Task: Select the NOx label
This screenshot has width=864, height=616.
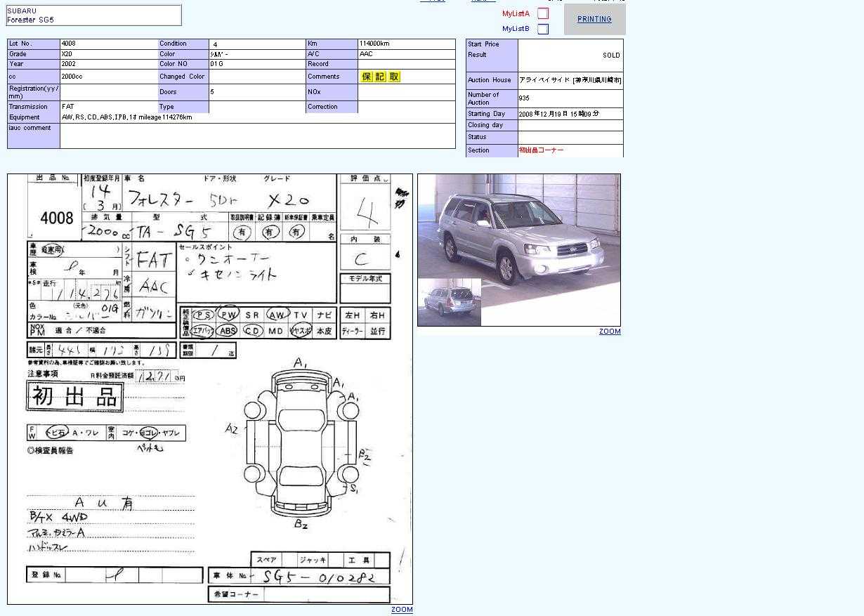Action: click(314, 92)
